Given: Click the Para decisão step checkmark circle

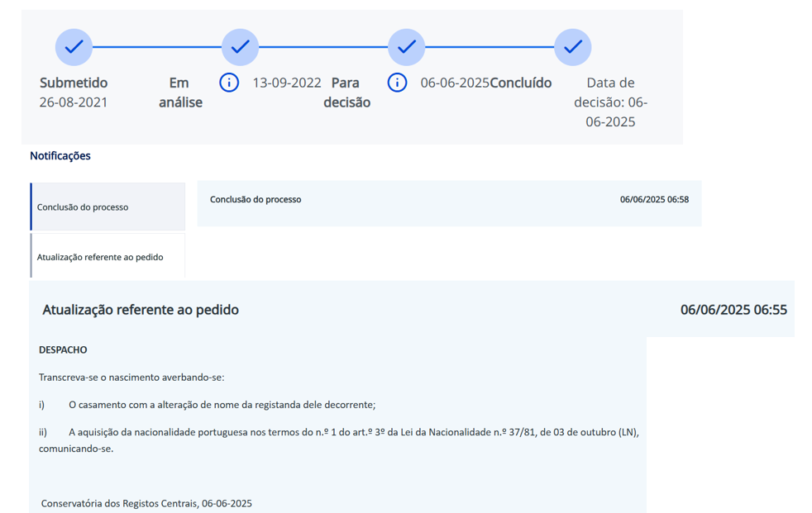Looking at the screenshot, I should click(406, 47).
